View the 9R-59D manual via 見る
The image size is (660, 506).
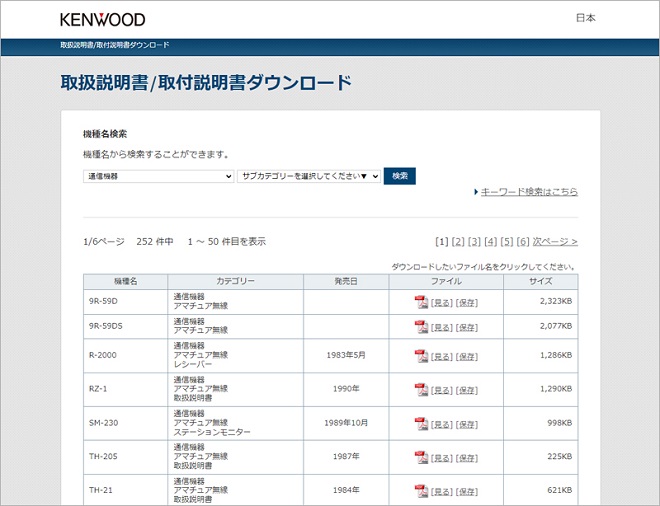pos(442,303)
